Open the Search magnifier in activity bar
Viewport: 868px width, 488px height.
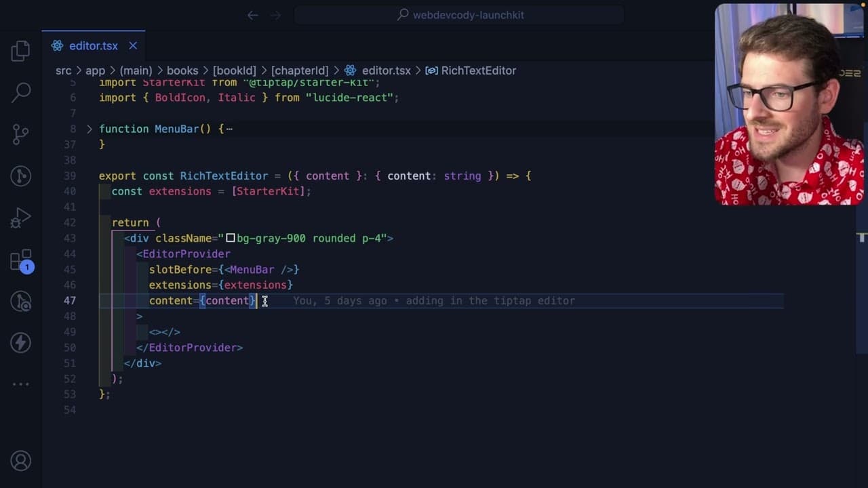[x=21, y=92]
